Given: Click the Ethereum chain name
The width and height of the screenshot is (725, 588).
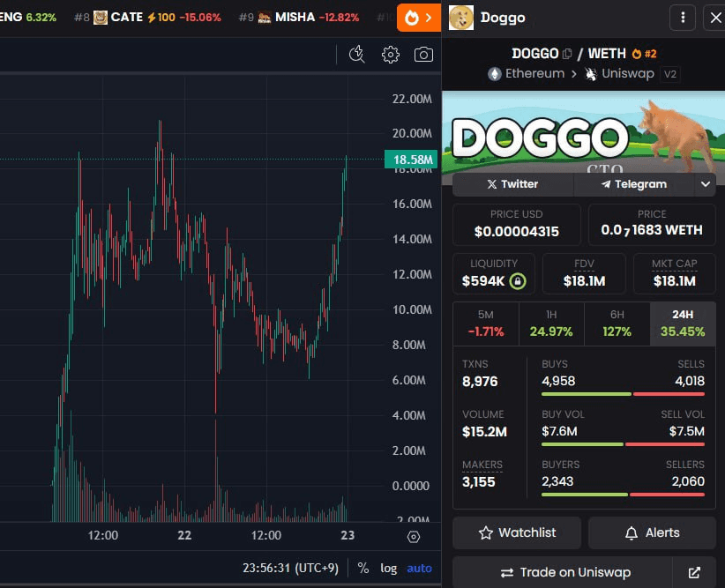Looking at the screenshot, I should tap(534, 73).
